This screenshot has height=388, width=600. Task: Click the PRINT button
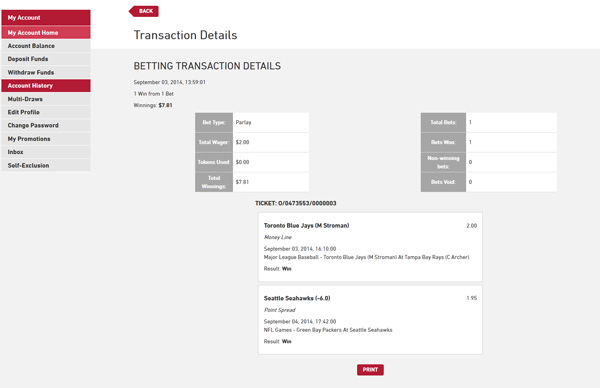point(370,370)
